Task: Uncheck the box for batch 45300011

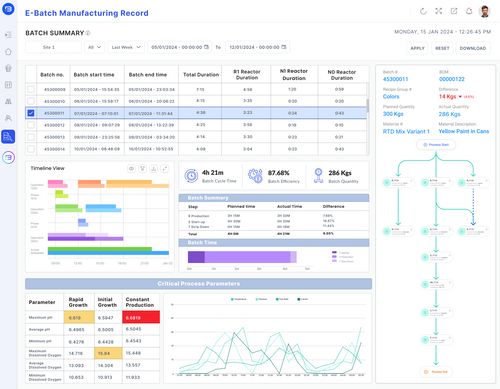Action: [x=31, y=113]
